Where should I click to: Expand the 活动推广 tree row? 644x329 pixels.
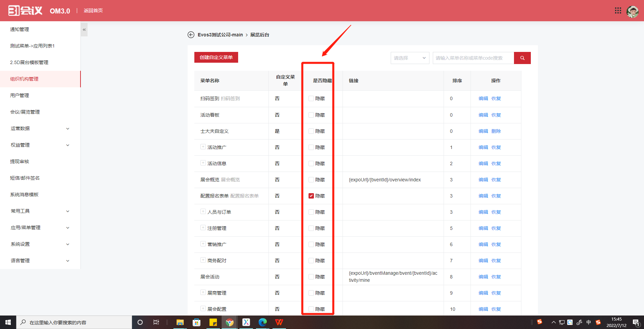coord(203,147)
